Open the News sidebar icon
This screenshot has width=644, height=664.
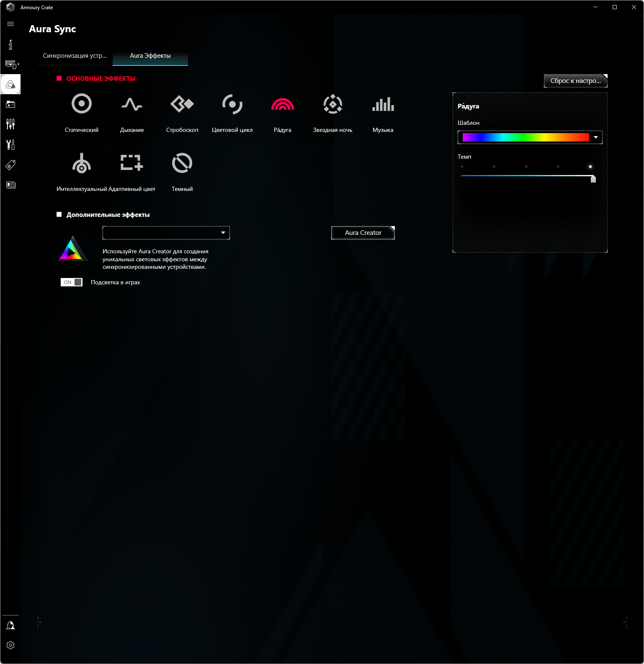pyautogui.click(x=10, y=185)
